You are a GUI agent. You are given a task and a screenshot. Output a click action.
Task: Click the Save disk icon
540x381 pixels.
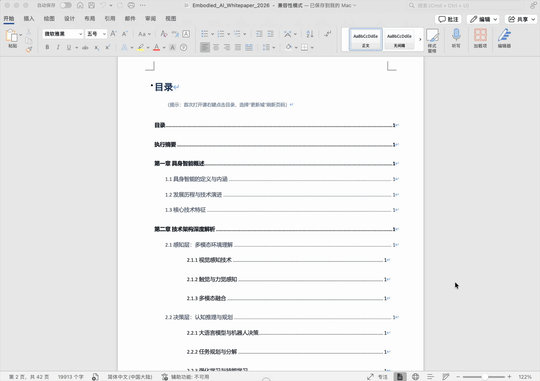(x=91, y=5)
